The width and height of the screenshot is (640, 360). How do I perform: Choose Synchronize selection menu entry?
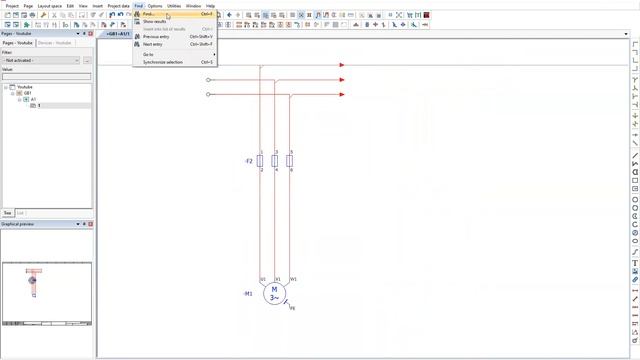[175, 62]
